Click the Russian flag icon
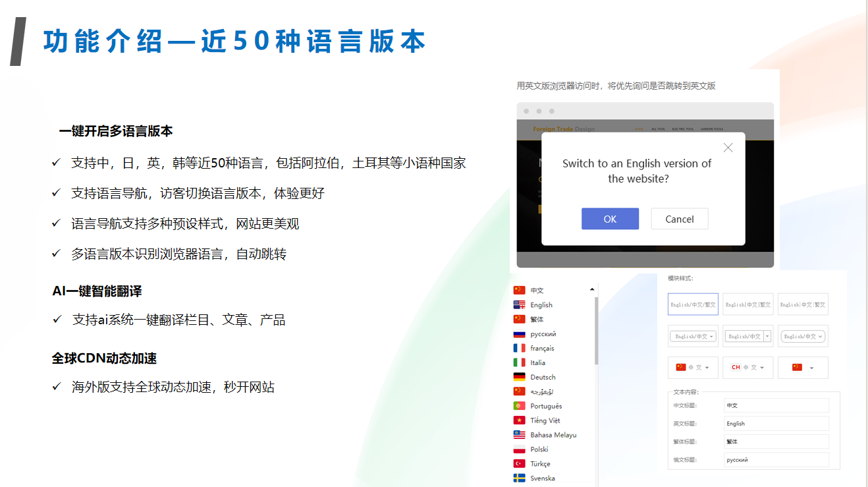868x487 pixels. tap(519, 334)
